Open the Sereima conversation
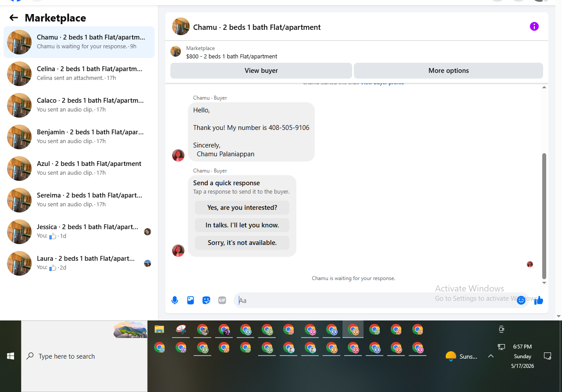 [79, 200]
